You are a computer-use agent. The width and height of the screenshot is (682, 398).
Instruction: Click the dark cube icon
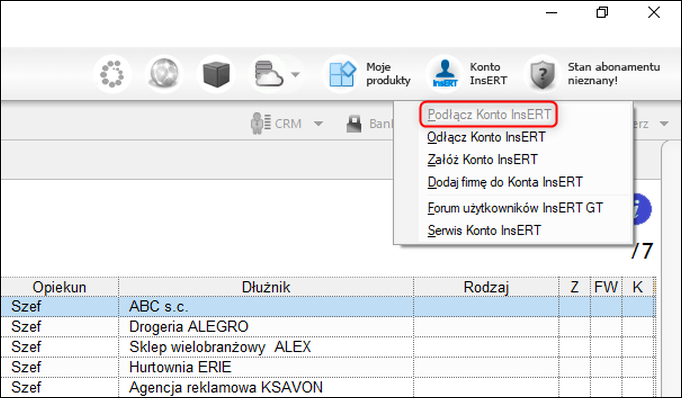point(216,74)
